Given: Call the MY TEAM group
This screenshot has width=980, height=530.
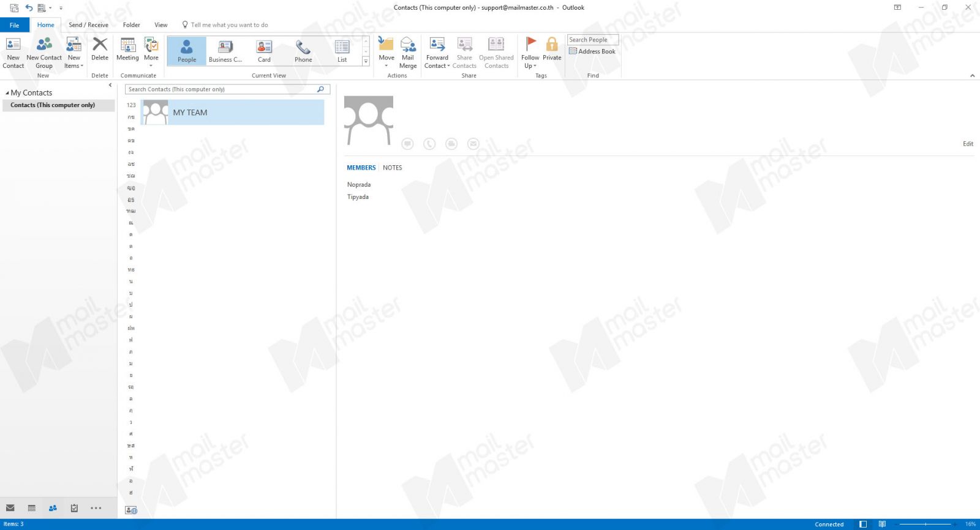Looking at the screenshot, I should pyautogui.click(x=429, y=144).
